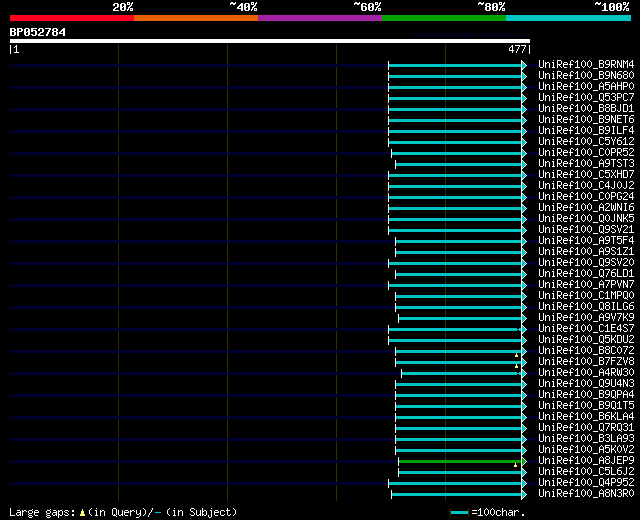640x520 pixels.
Task: Click the BP052784 query name
Action: (38, 32)
